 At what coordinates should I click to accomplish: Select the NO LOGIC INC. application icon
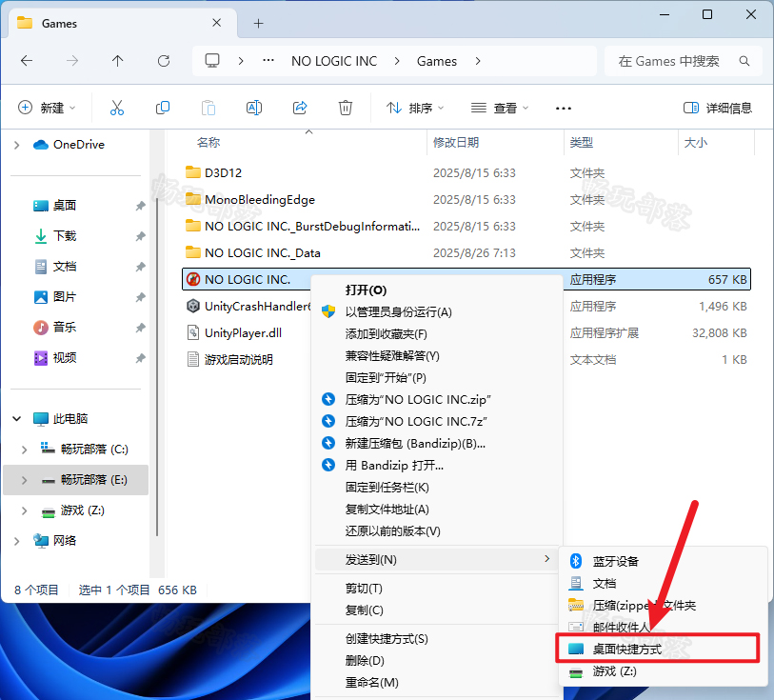coord(193,279)
